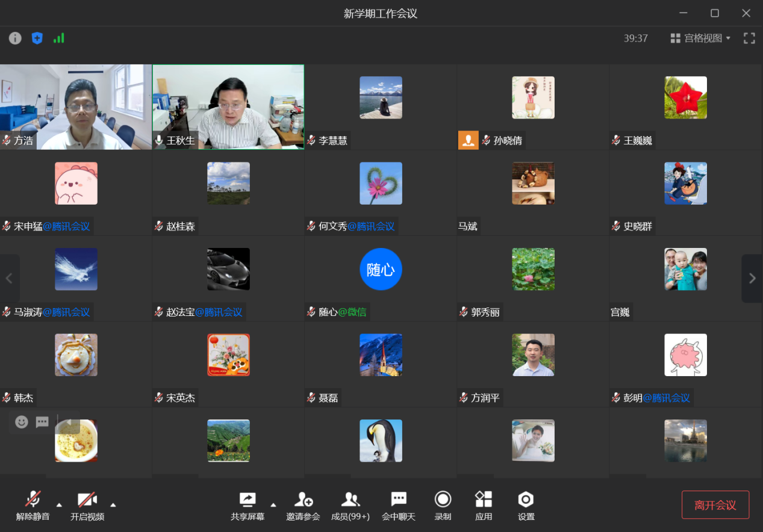The width and height of the screenshot is (763, 532).
Task: Click the meeting info icon
Action: pyautogui.click(x=15, y=39)
